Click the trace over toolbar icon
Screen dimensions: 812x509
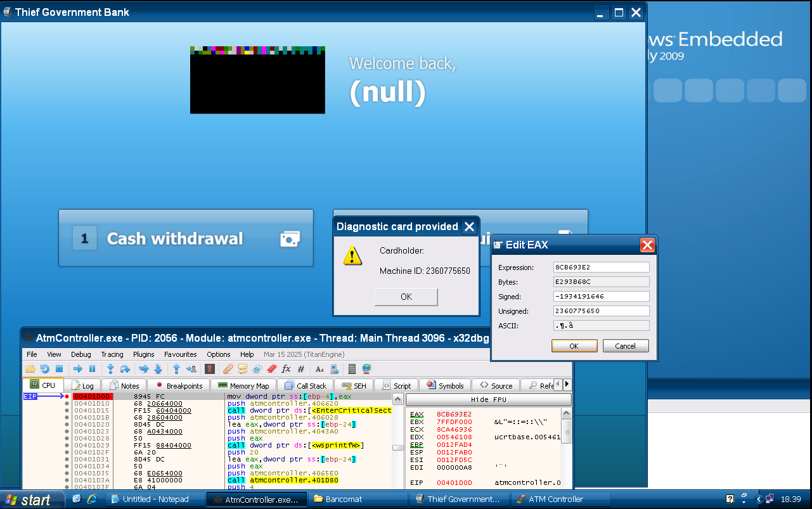click(x=158, y=368)
